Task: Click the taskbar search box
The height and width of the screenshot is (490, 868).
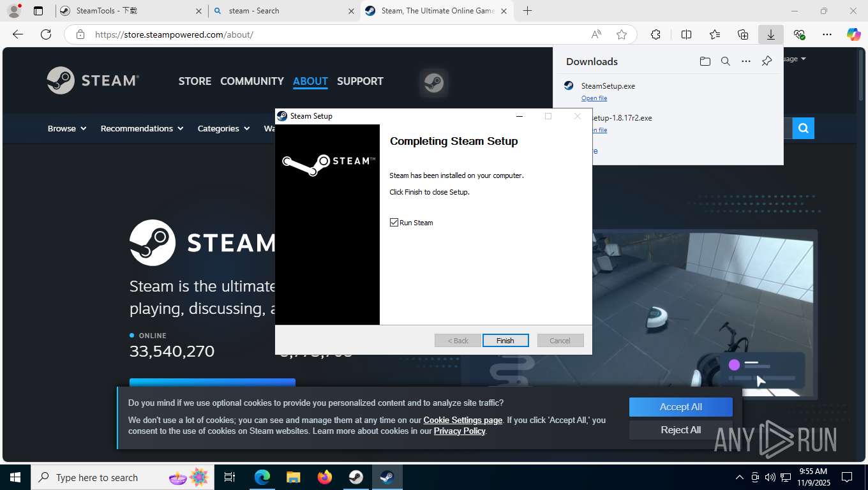Action: point(121,477)
